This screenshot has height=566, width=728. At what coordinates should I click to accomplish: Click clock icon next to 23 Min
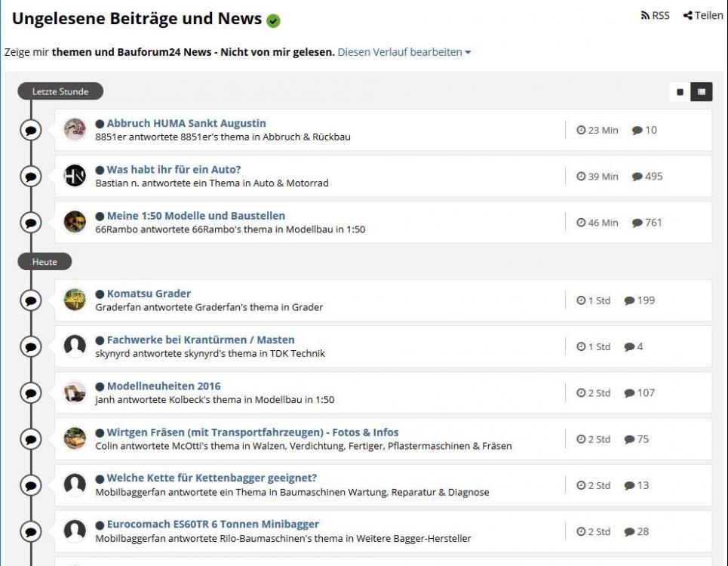pos(581,130)
